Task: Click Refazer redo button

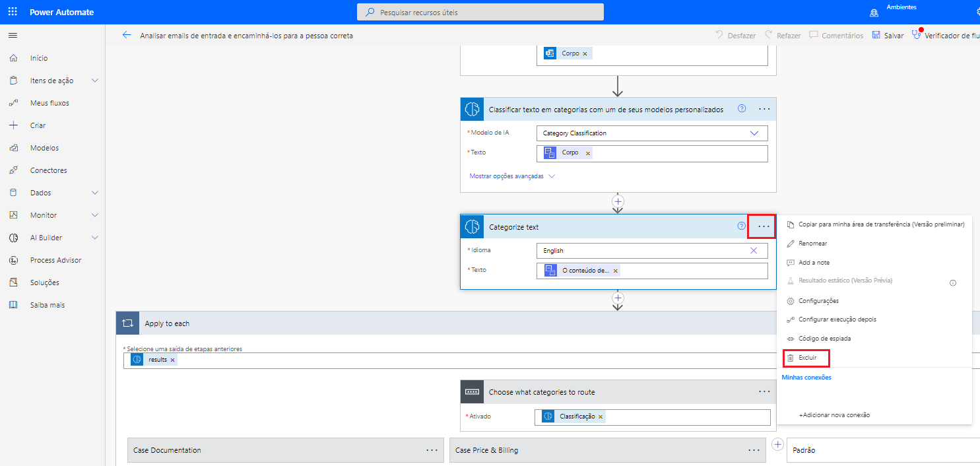Action: [783, 35]
